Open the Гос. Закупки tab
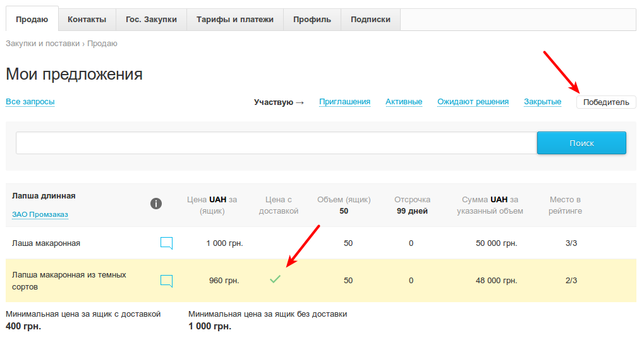This screenshot has width=644, height=342. [151, 20]
